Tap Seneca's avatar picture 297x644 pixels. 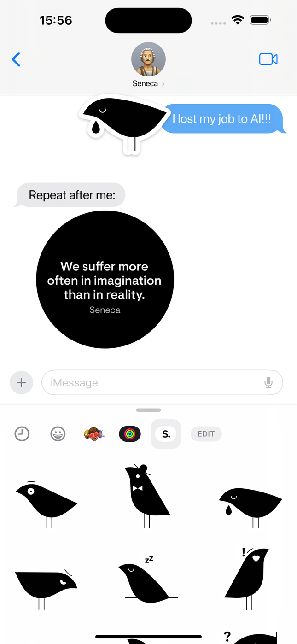(x=149, y=59)
